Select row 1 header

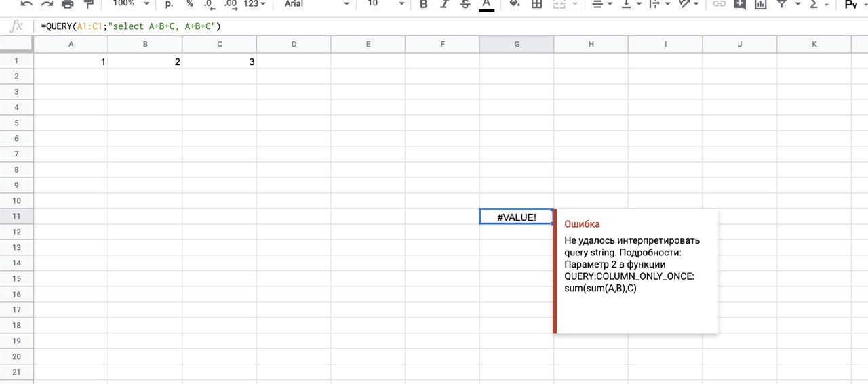[x=16, y=61]
